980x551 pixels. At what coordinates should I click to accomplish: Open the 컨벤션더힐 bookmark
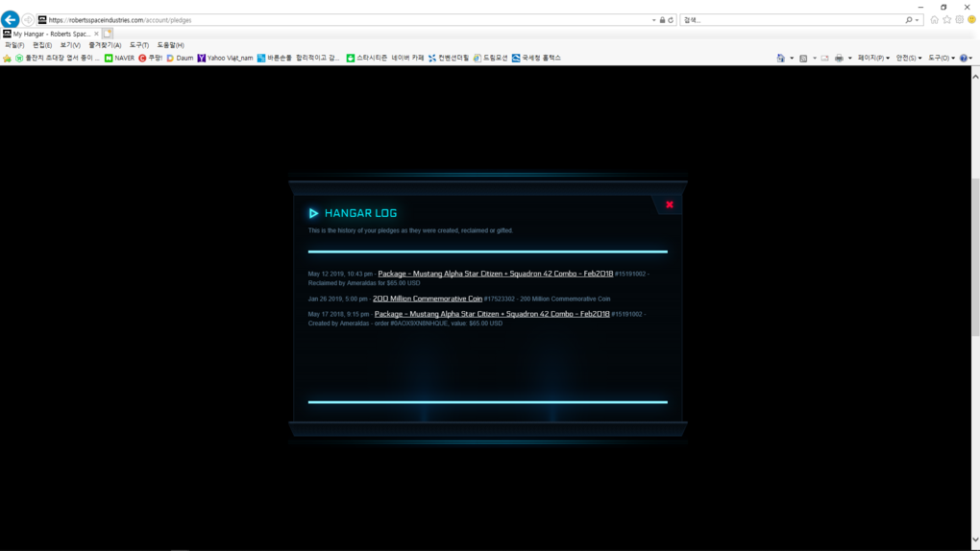click(x=448, y=59)
